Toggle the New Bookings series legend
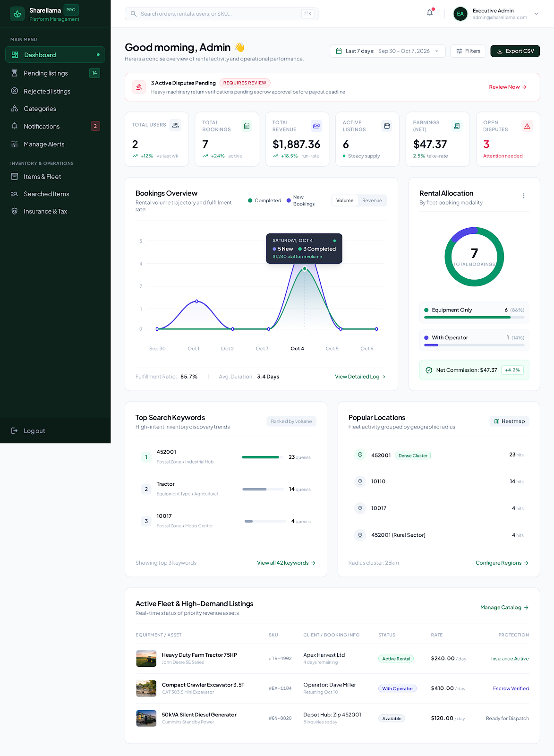Image resolution: width=554 pixels, height=756 pixels. coord(300,200)
